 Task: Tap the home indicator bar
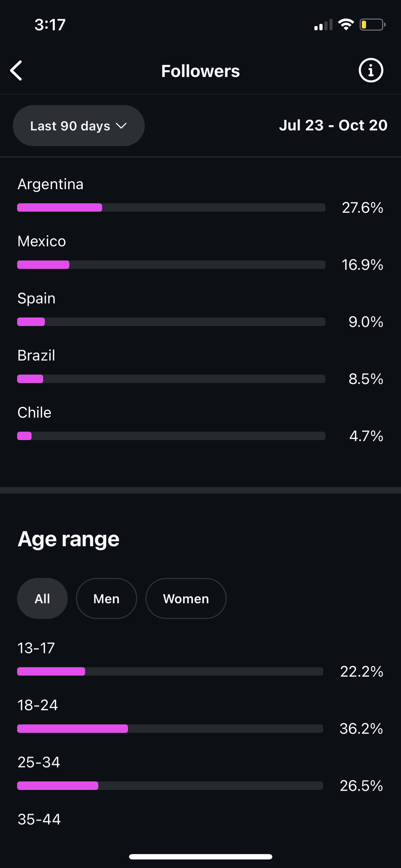pyautogui.click(x=200, y=857)
